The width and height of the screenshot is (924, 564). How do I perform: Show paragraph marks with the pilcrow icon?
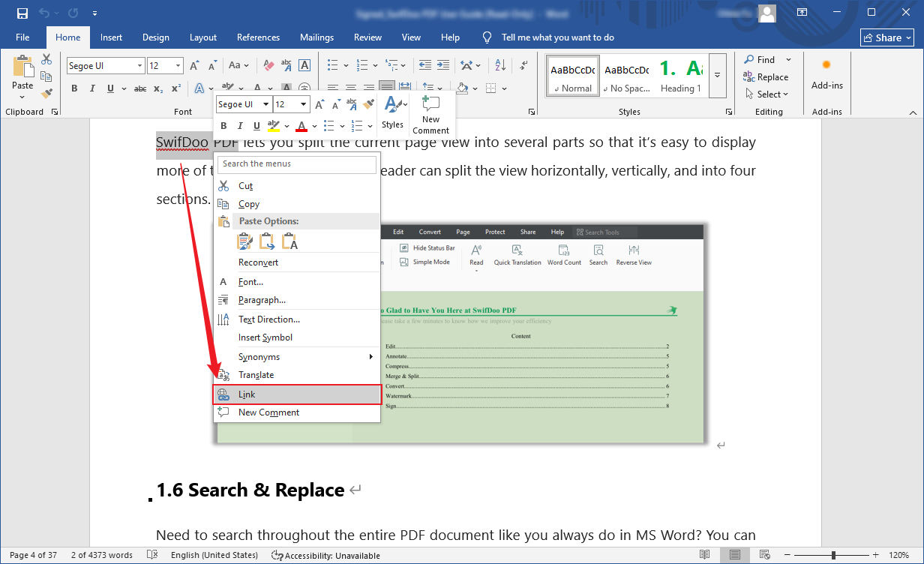pyautogui.click(x=523, y=65)
